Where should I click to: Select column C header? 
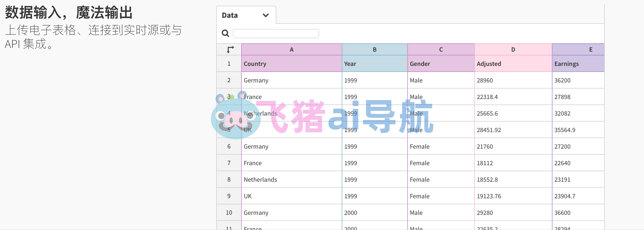click(441, 49)
